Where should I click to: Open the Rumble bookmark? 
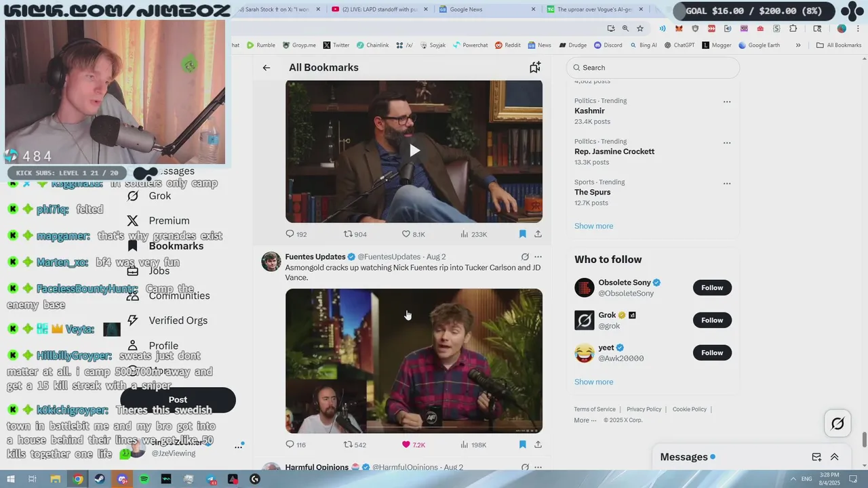(261, 45)
